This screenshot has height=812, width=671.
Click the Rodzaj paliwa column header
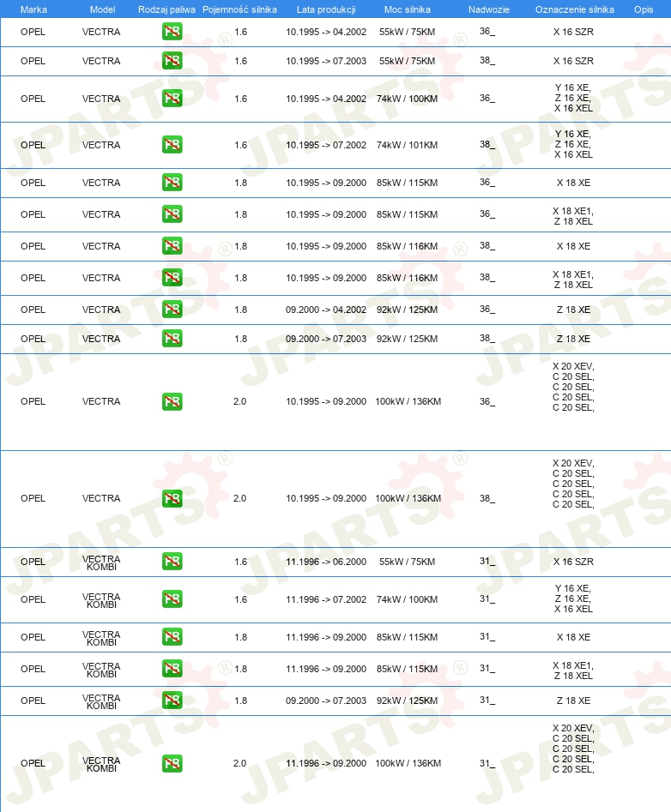(166, 9)
